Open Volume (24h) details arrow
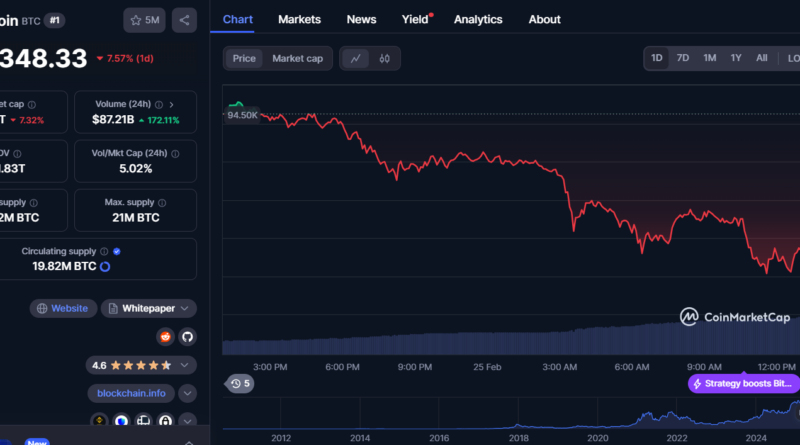 [x=171, y=105]
